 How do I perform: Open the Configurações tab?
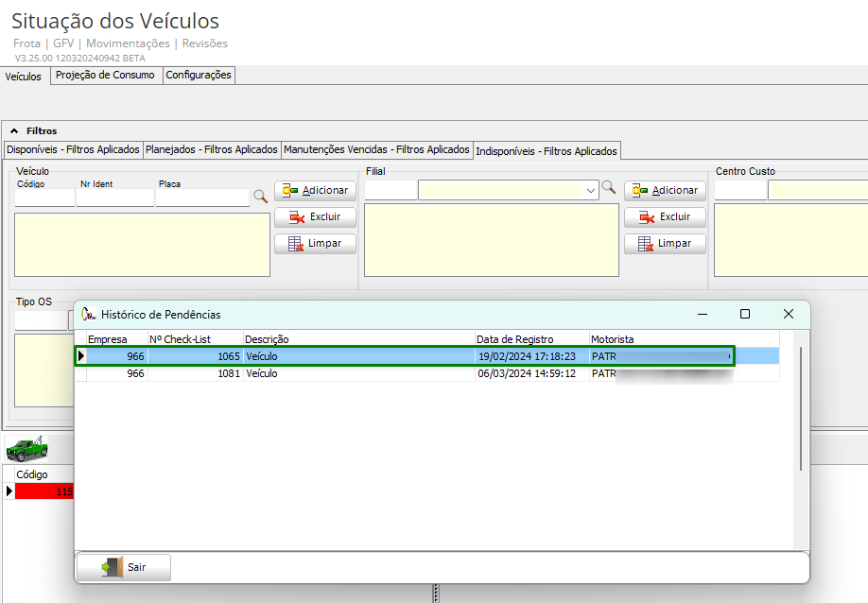click(x=199, y=76)
